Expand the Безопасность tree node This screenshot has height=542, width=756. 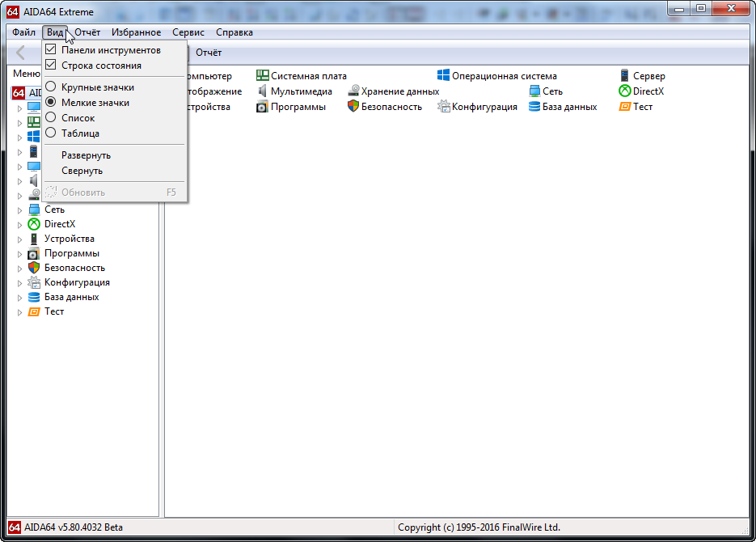[x=19, y=269]
